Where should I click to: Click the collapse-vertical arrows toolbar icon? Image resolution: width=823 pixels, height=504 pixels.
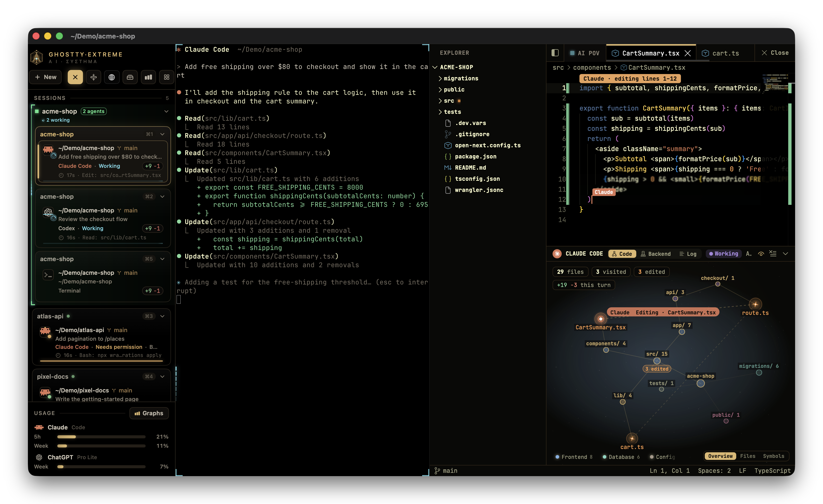point(94,77)
